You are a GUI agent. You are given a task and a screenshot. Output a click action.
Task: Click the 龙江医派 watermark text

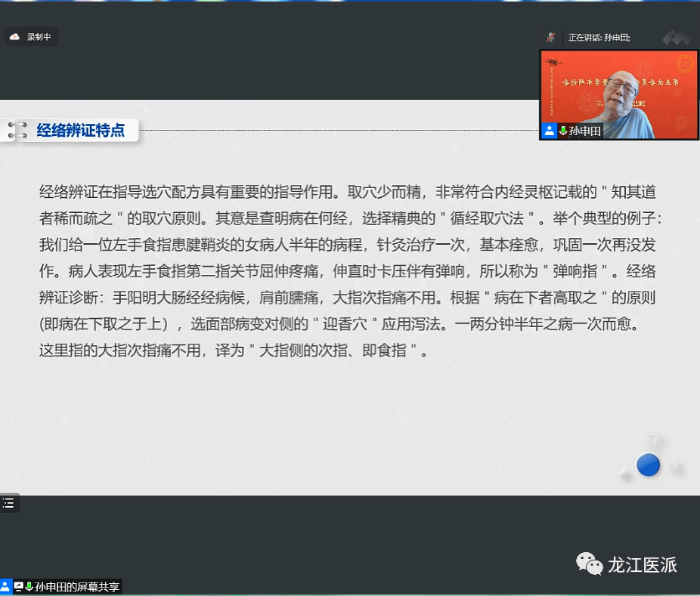coord(642,564)
